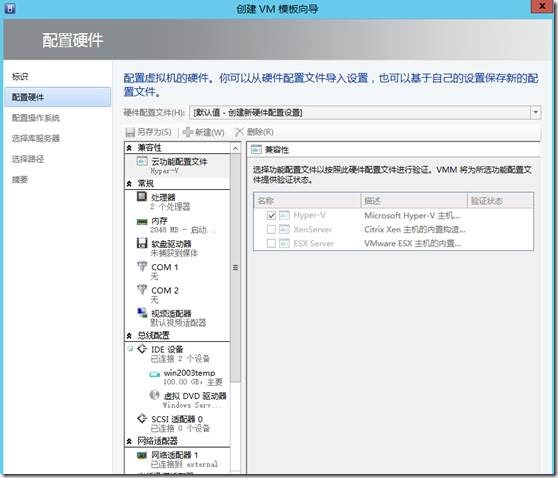
Task: Select the 处理器 tree item text
Action: (163, 197)
